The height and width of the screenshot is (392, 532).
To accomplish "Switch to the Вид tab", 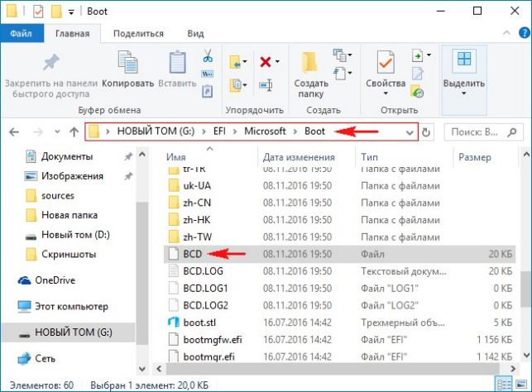I will point(195,34).
